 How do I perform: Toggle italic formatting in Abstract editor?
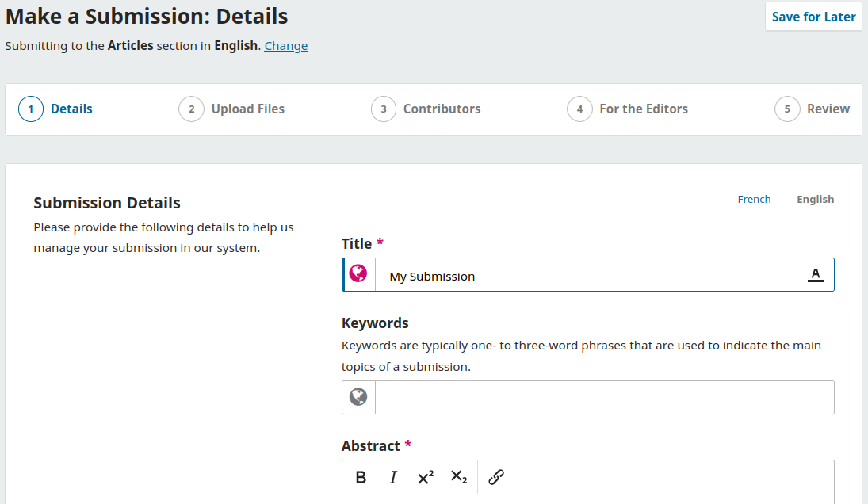(x=393, y=477)
